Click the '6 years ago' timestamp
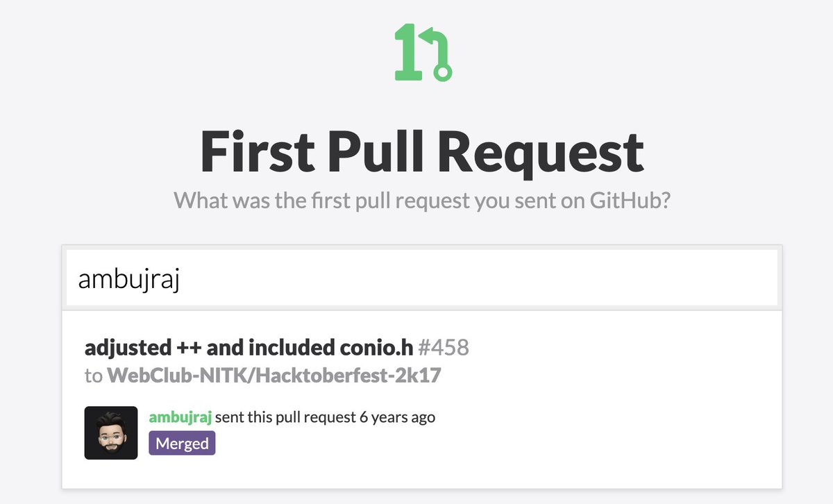The width and height of the screenshot is (833, 504). (397, 417)
